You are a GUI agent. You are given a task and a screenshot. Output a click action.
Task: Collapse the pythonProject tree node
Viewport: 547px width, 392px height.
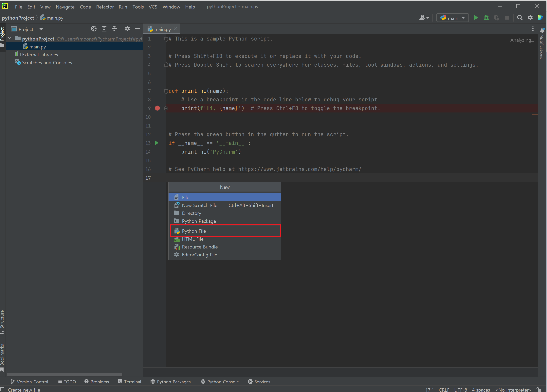click(10, 38)
